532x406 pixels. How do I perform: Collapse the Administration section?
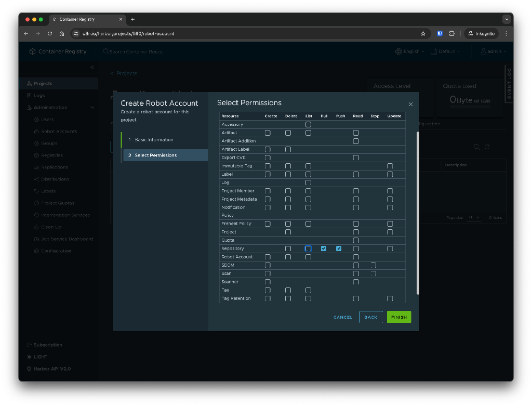tap(92, 108)
